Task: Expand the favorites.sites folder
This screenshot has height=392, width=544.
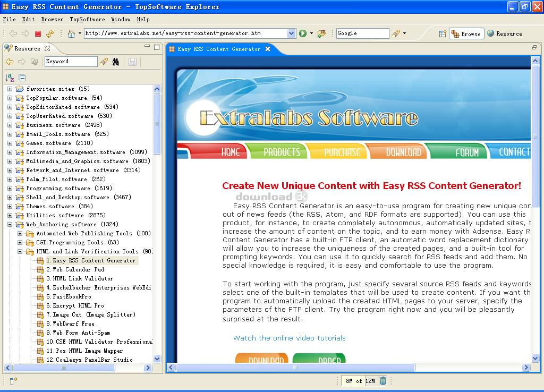Action: (x=10, y=89)
